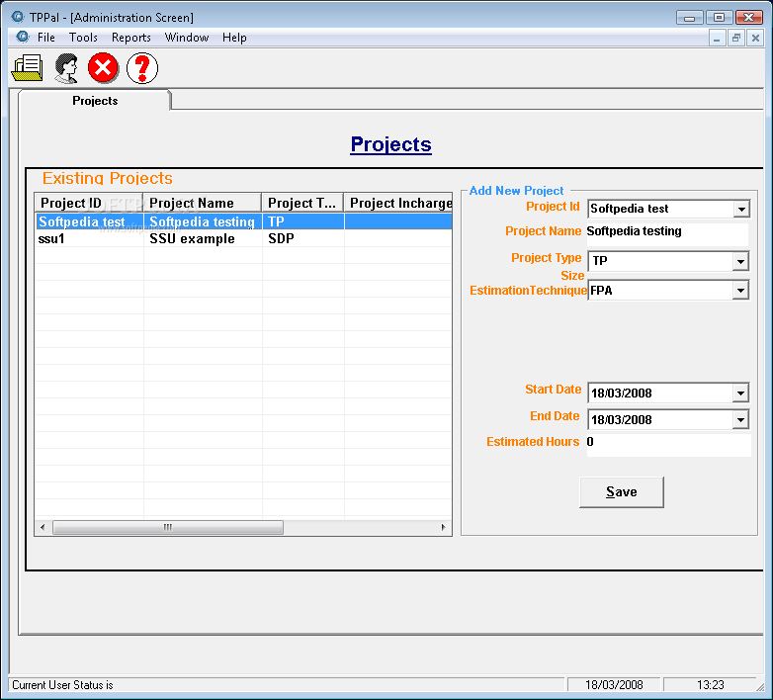Sort by Project Name column header
Viewport: 773px width, 700px height.
tap(202, 203)
